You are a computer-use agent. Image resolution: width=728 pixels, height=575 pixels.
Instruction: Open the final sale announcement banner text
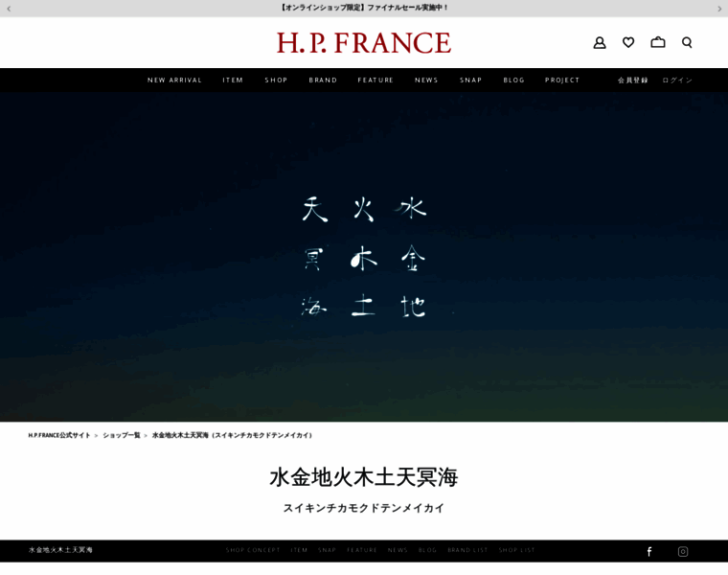tap(364, 8)
